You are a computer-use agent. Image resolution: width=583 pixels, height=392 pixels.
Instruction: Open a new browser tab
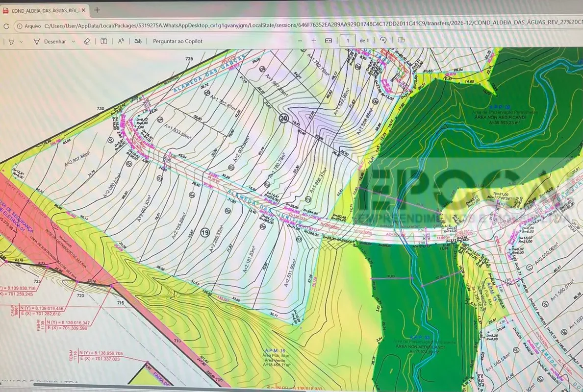97,10
